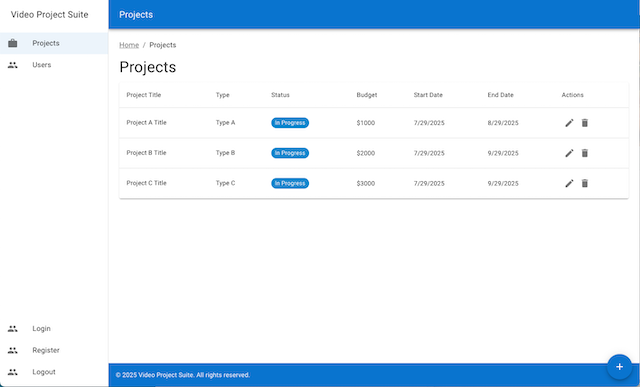Click the Projects breadcrumb text
Image resolution: width=640 pixels, height=387 pixels.
[x=162, y=45]
